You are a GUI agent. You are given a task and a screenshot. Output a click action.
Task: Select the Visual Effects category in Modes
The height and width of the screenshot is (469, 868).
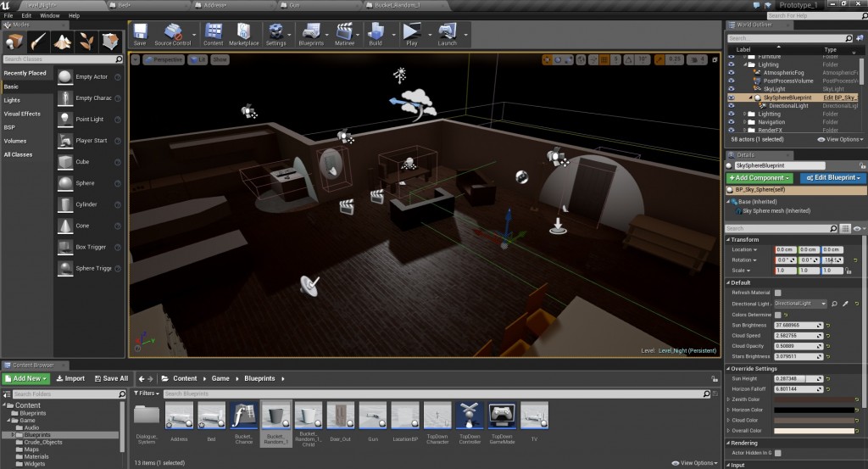(x=22, y=114)
